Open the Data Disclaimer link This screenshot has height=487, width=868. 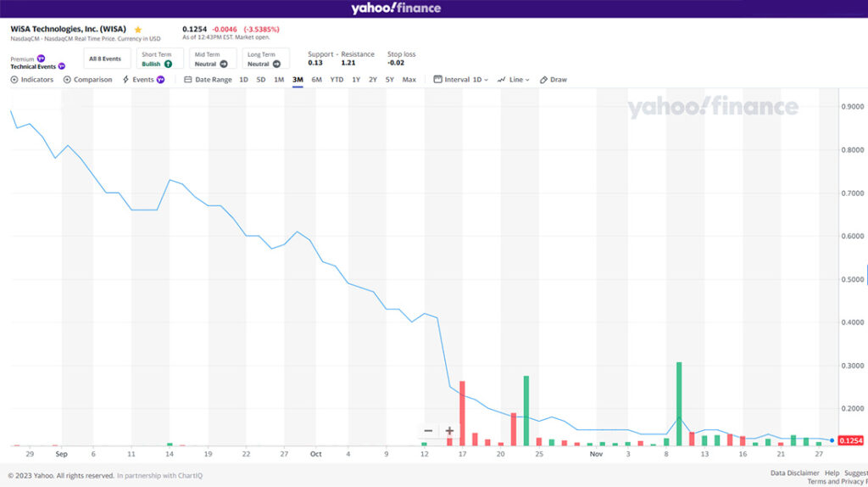tap(794, 473)
